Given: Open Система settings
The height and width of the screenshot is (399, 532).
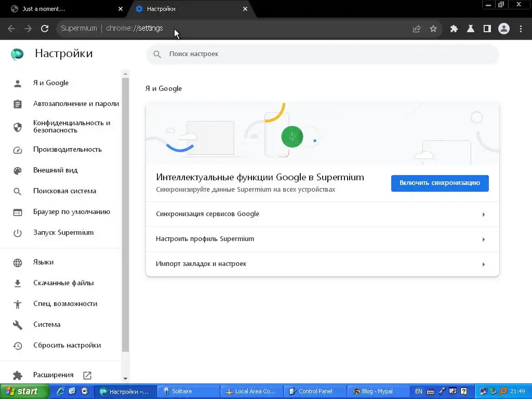Looking at the screenshot, I should point(47,325).
